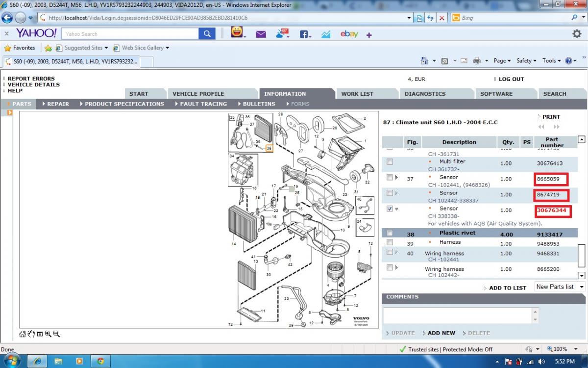Viewport: 588px width, 368px height.
Task: Stop page loading with the red X
Action: click(x=442, y=18)
